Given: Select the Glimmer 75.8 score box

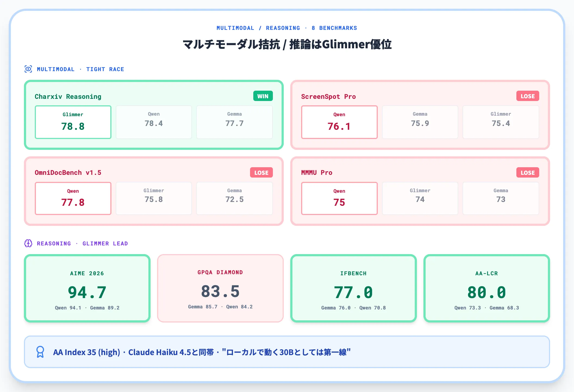Looking at the screenshot, I should tap(154, 198).
